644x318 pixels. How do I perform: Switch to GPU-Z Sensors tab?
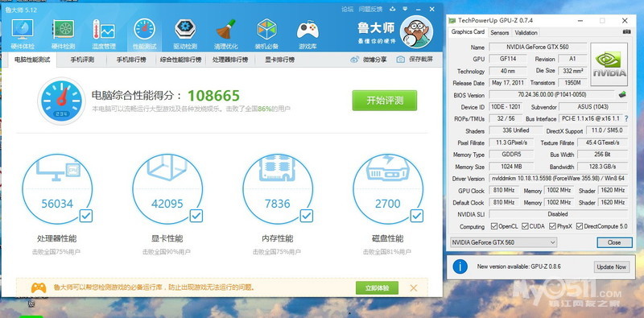[x=499, y=32]
